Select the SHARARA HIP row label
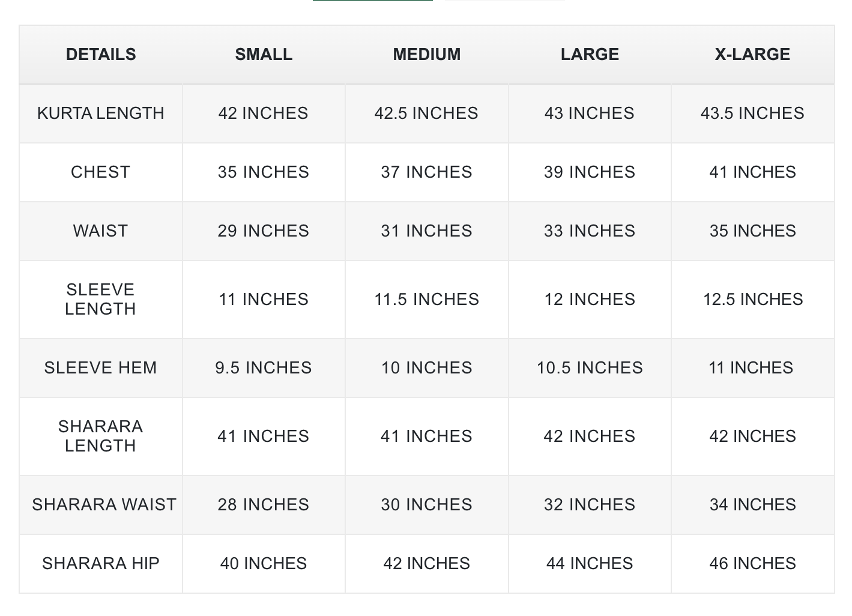 click(x=101, y=564)
